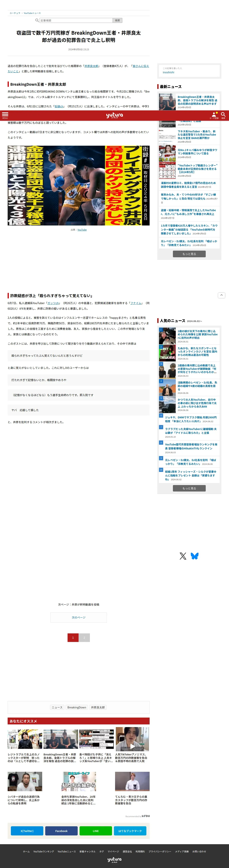Open the user registration icon
The width and height of the screenshot is (229, 868).
click(x=214, y=115)
